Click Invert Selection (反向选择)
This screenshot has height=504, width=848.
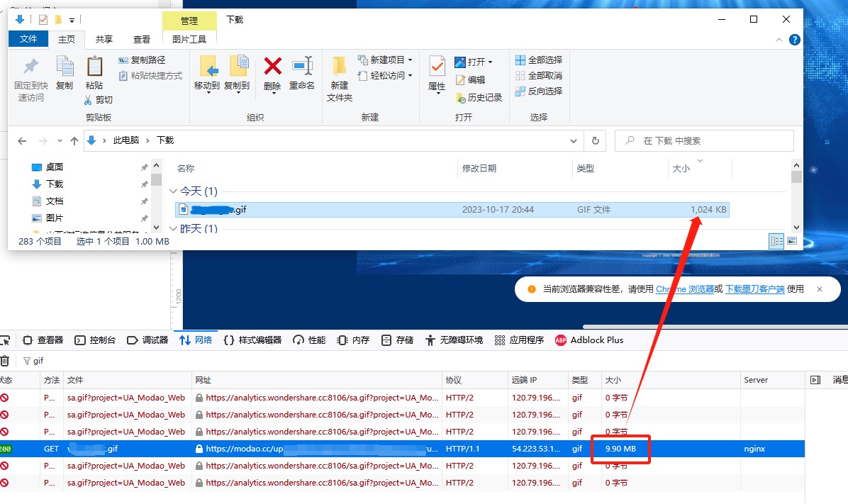539,91
